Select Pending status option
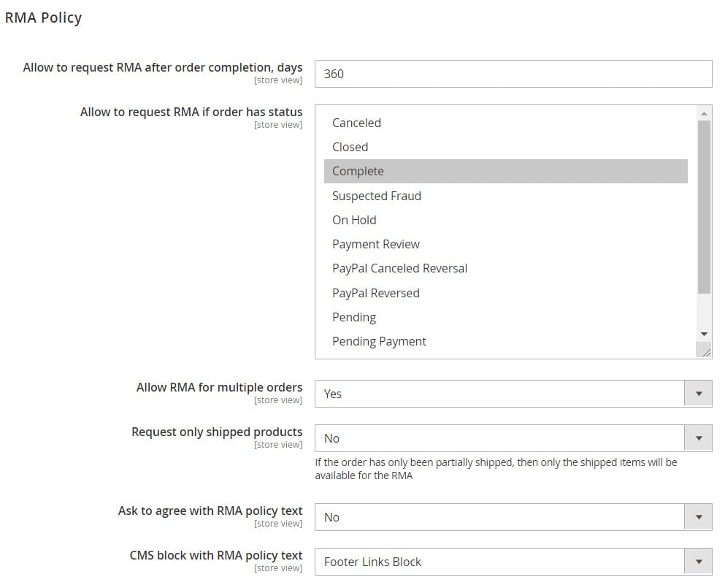This screenshot has width=725, height=588. coord(506,317)
